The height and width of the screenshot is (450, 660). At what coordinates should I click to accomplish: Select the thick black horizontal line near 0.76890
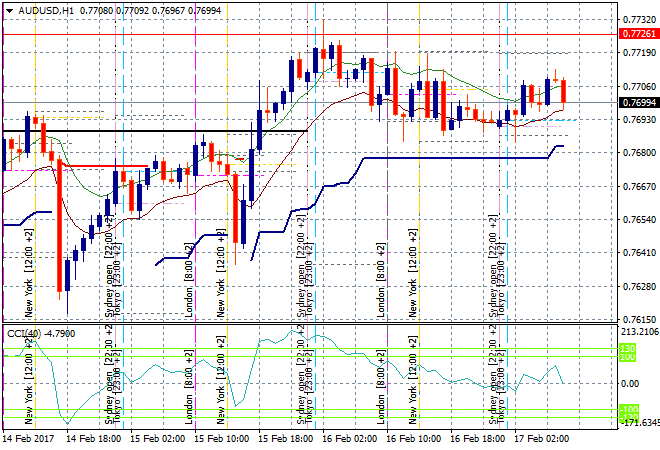click(x=156, y=131)
